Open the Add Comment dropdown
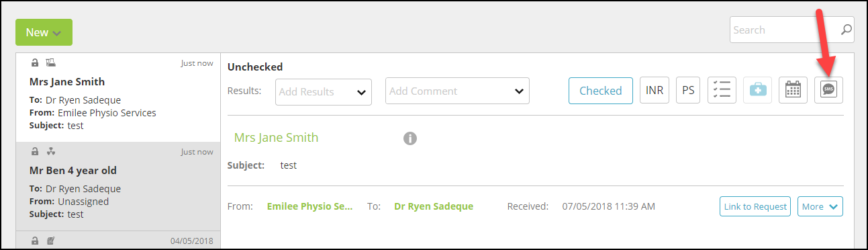The image size is (868, 250). click(x=457, y=91)
